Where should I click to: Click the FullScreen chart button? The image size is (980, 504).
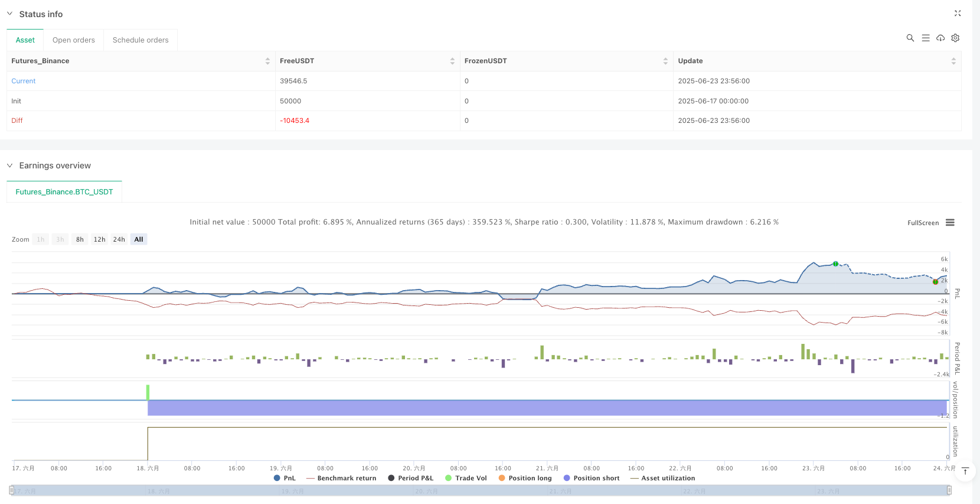click(923, 223)
